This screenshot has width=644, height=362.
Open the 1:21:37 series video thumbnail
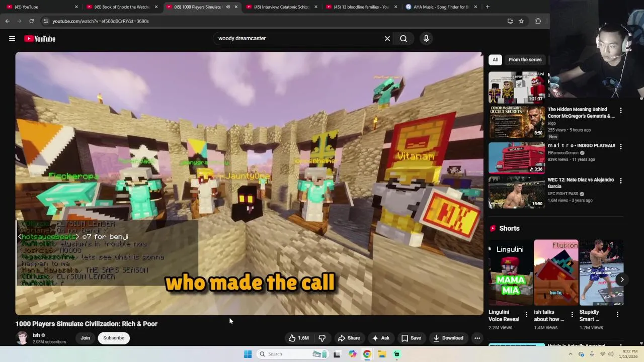tap(516, 87)
